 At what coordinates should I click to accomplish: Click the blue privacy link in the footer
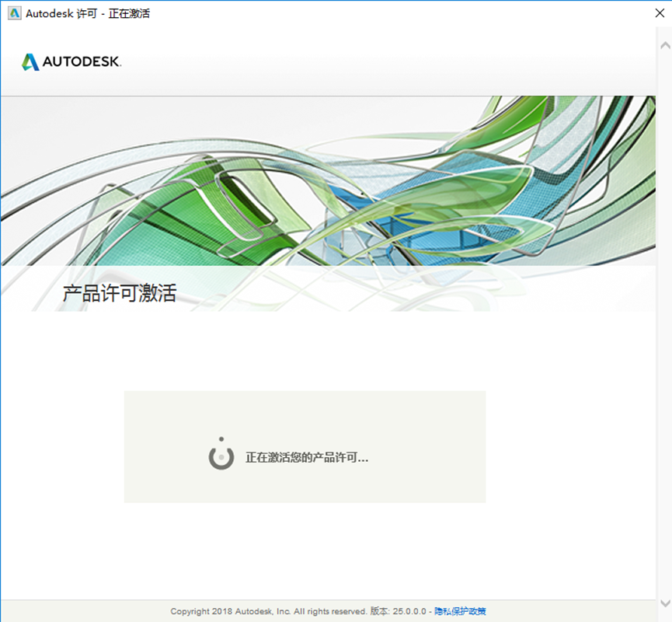463,611
